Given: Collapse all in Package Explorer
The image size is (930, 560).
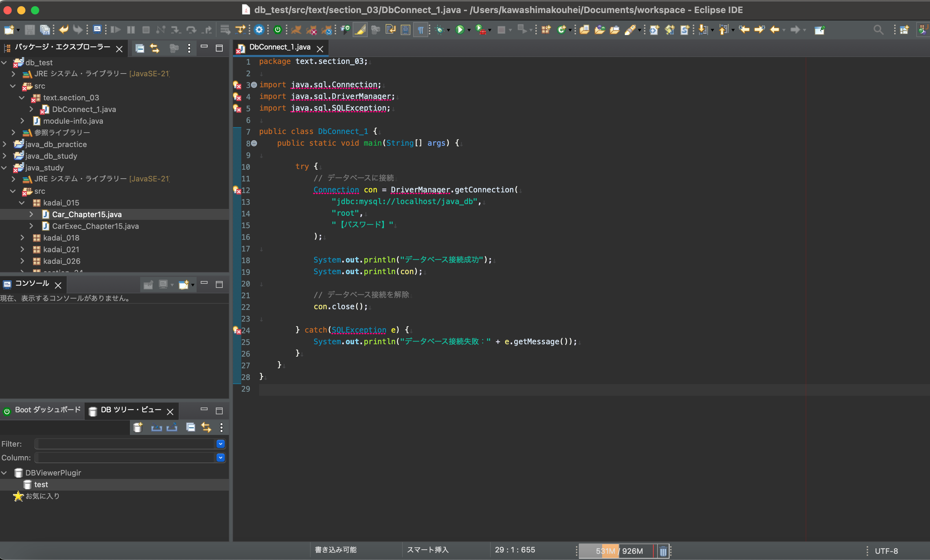Looking at the screenshot, I should click(140, 48).
